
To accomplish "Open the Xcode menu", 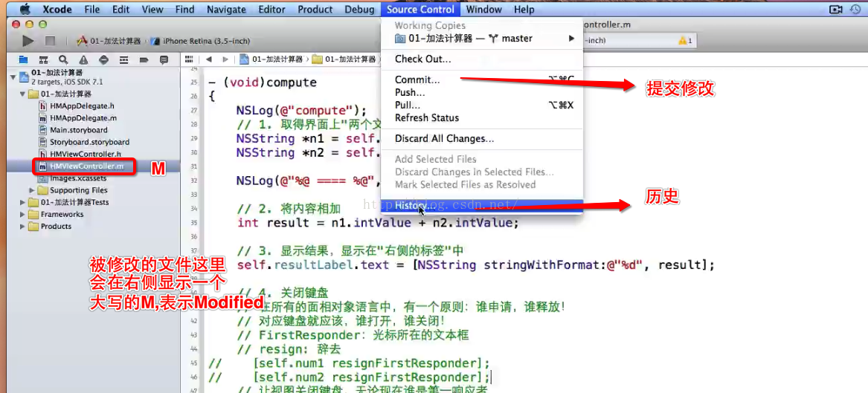I will 58,10.
